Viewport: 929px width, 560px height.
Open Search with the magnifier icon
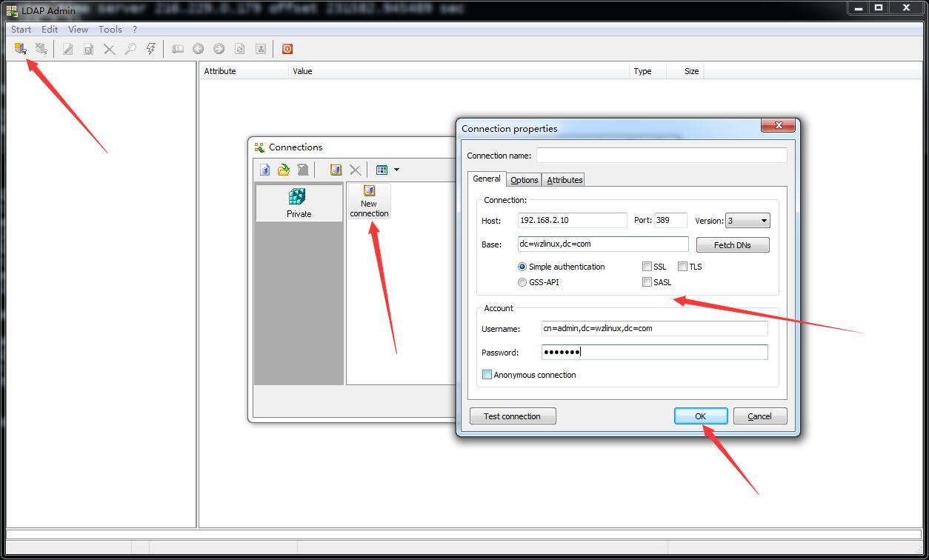point(130,49)
